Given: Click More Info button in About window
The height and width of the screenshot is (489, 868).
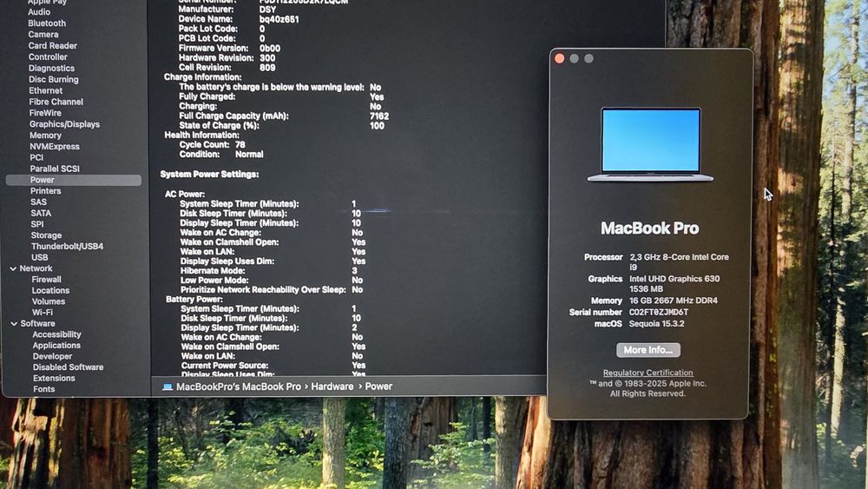Looking at the screenshot, I should [x=648, y=350].
